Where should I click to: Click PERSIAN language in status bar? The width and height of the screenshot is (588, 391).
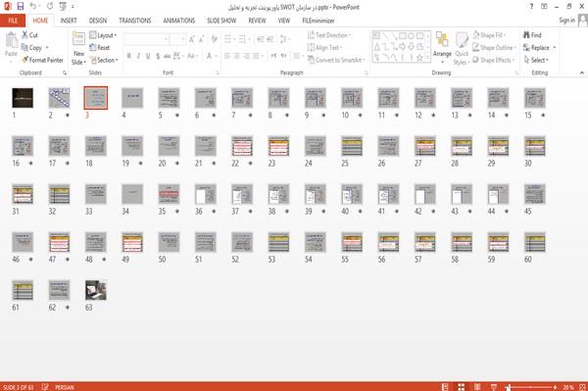click(65, 387)
